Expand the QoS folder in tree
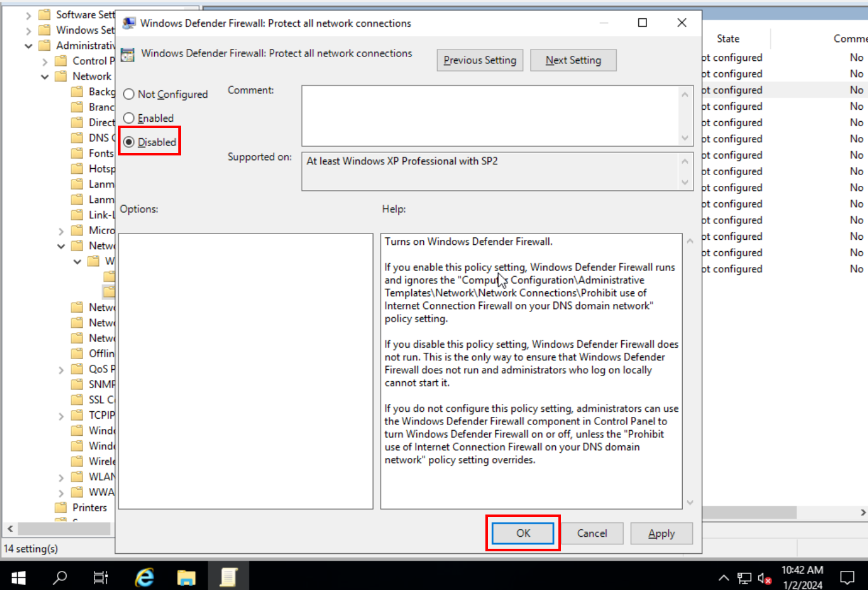The image size is (868, 590). point(61,369)
